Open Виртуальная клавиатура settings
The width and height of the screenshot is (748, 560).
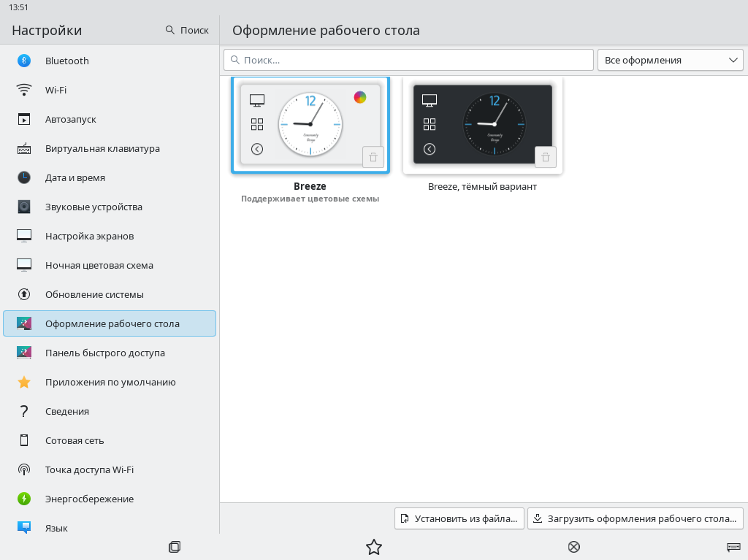pos(110,148)
